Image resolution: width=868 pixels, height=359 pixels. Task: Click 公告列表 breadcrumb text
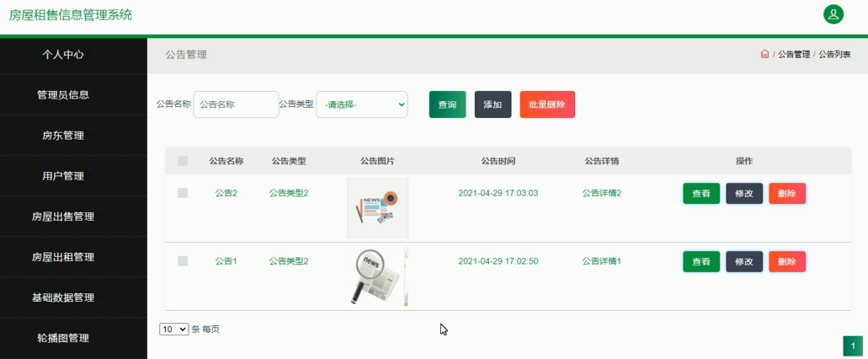pyautogui.click(x=835, y=54)
